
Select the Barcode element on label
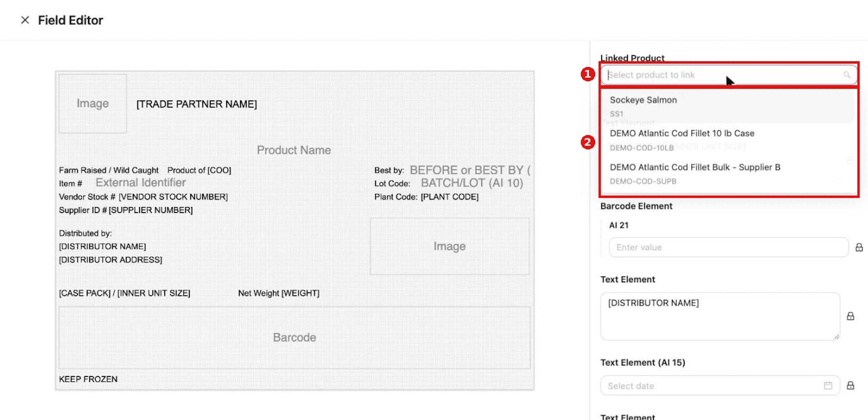coord(295,338)
